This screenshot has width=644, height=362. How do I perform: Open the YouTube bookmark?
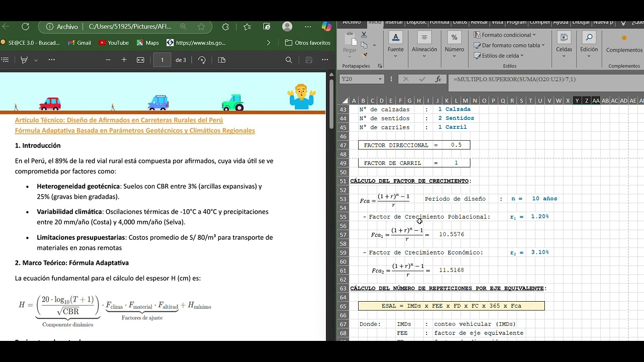[114, 43]
